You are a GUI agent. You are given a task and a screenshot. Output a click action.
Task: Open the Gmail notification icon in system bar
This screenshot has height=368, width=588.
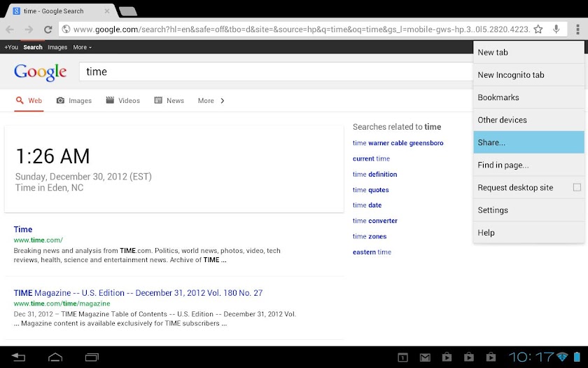click(x=425, y=357)
